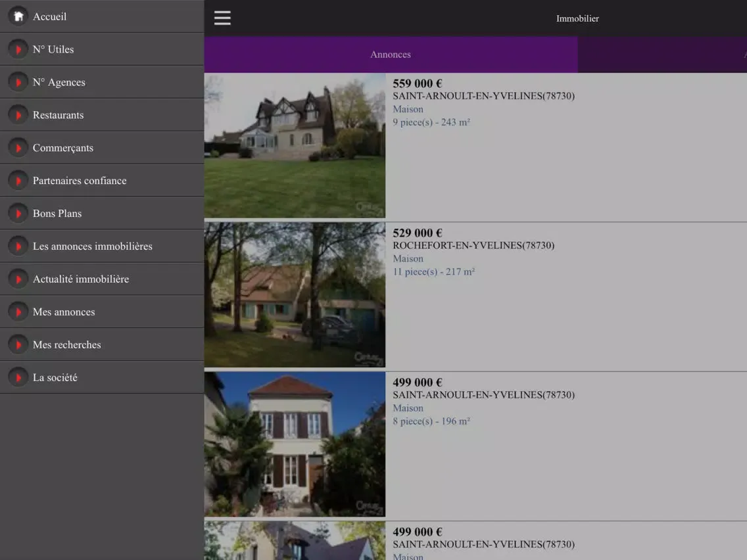This screenshot has width=747, height=560.
Task: Open the Accueil menu entry
Action: 102,16
